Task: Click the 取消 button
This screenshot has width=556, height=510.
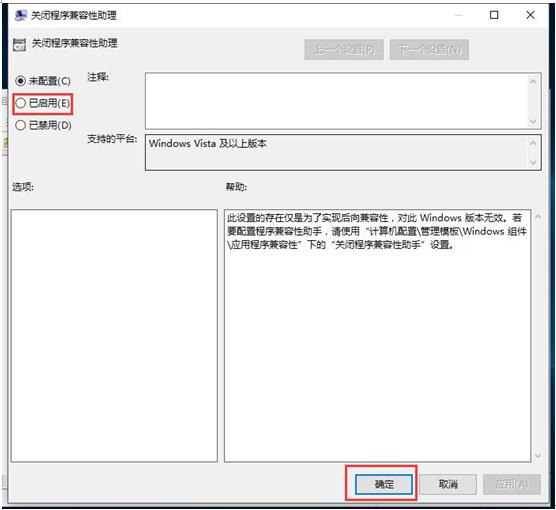Action: tap(448, 484)
